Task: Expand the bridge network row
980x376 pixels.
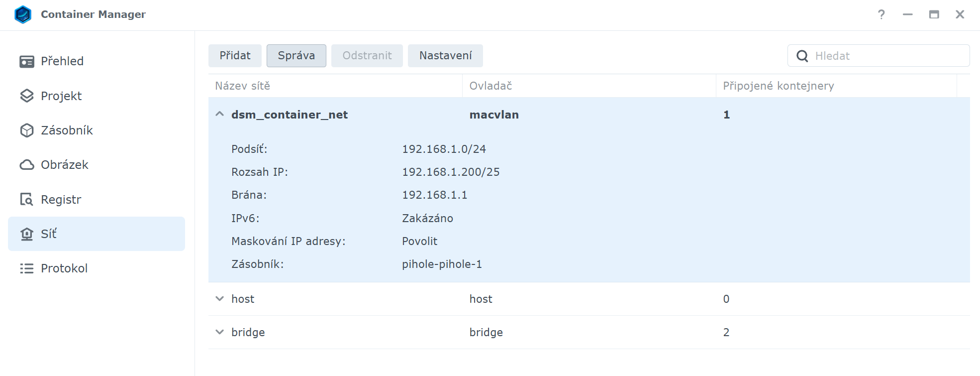Action: pyautogui.click(x=219, y=332)
